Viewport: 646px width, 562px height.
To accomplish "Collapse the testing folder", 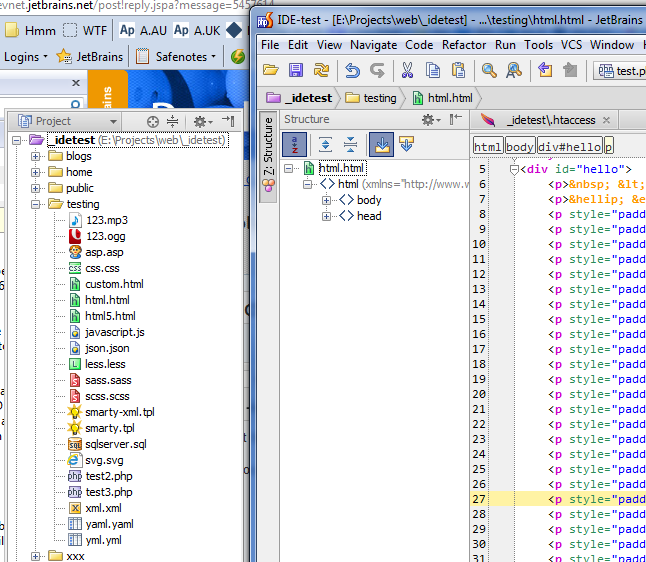I will tap(35, 204).
